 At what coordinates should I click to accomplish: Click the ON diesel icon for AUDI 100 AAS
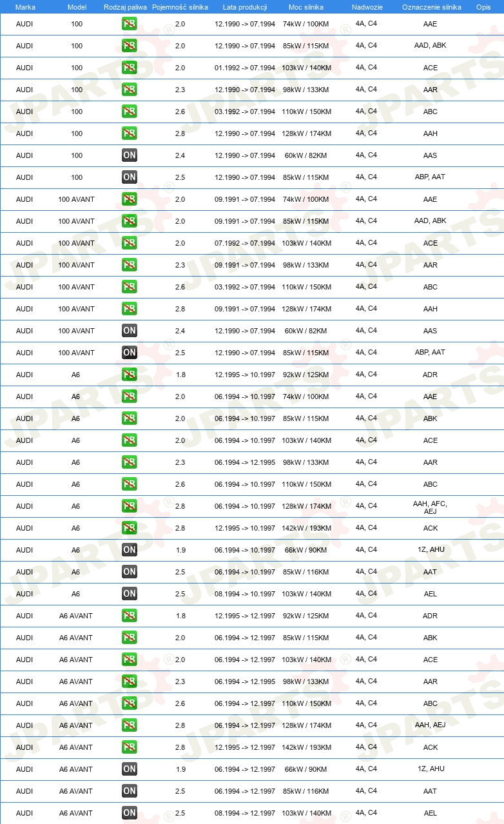click(x=130, y=155)
